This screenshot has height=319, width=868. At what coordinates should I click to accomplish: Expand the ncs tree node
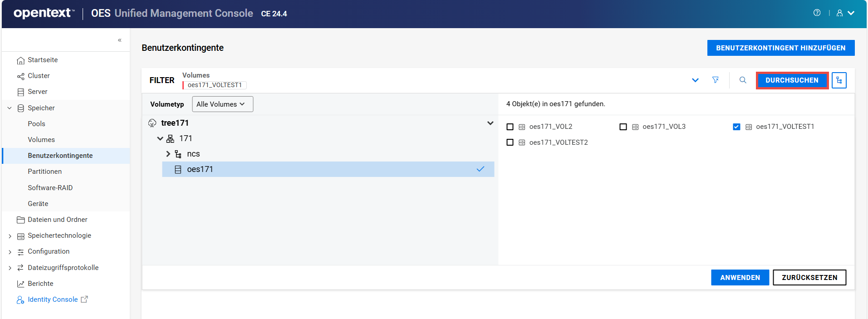coord(168,154)
